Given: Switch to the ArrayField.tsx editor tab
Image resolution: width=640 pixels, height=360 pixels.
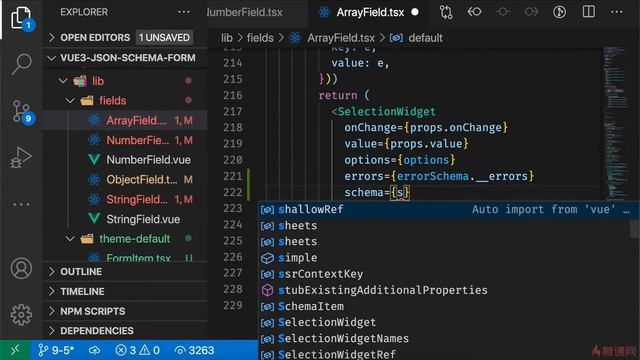Looking at the screenshot, I should point(369,12).
